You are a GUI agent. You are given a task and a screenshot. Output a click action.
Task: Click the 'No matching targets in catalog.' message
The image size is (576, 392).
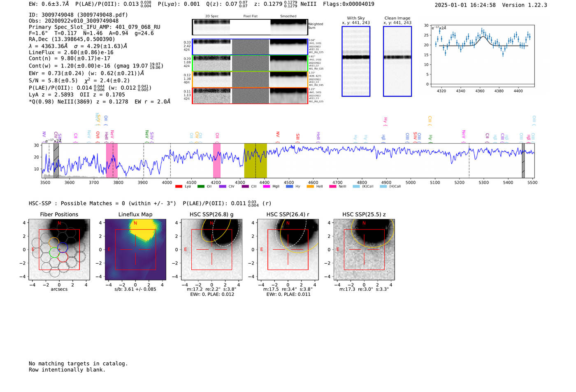(x=78, y=364)
